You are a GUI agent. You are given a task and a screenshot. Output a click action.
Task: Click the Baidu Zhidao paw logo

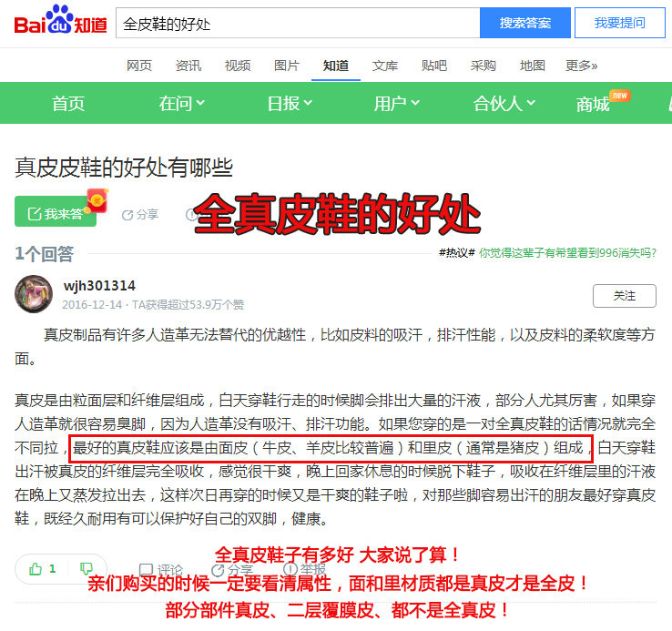[60, 20]
